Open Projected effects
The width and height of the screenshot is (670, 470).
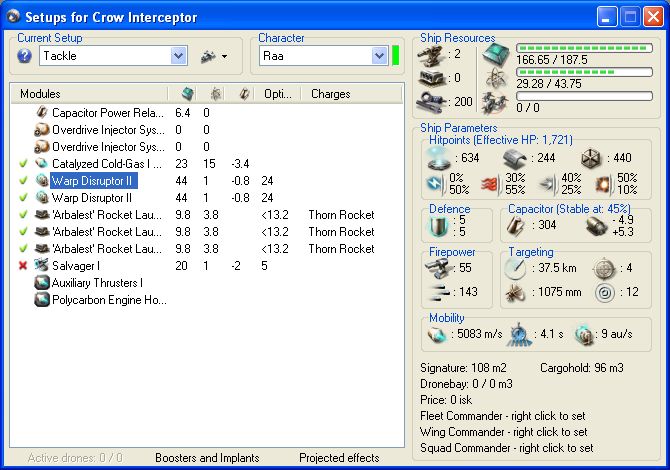coord(339,458)
